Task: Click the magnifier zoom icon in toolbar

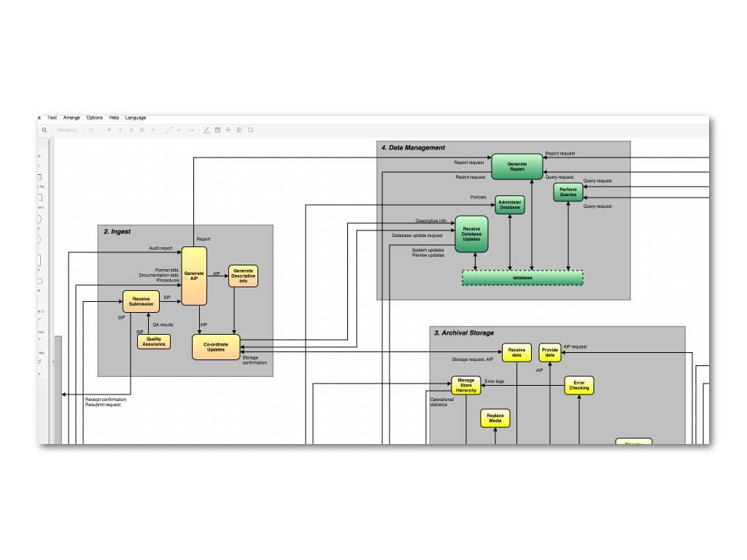Action: tap(44, 130)
